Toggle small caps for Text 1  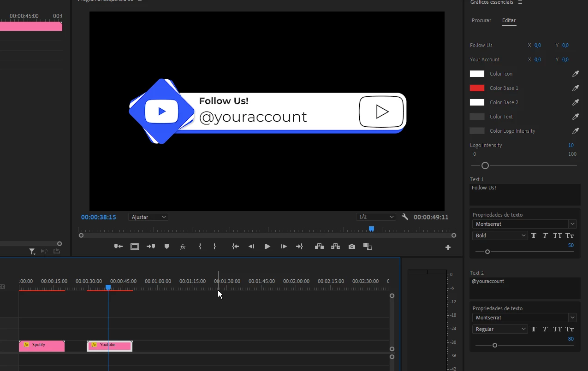pos(570,236)
